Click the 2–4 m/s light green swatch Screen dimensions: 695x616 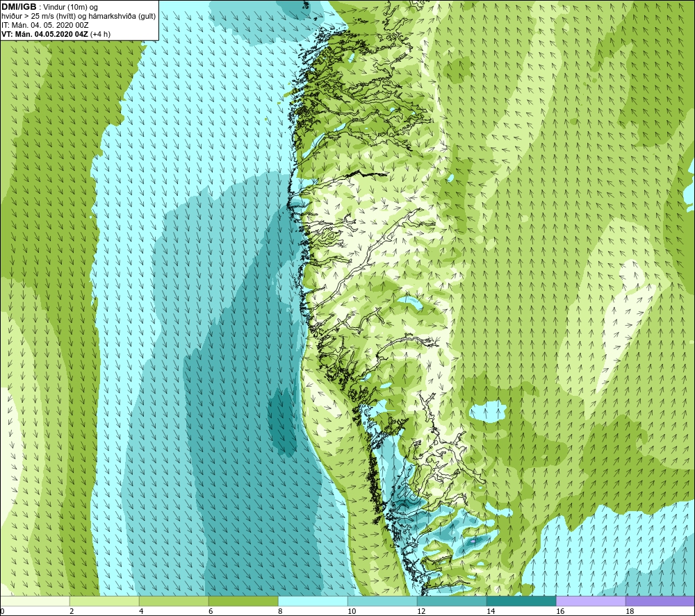pyautogui.click(x=105, y=601)
